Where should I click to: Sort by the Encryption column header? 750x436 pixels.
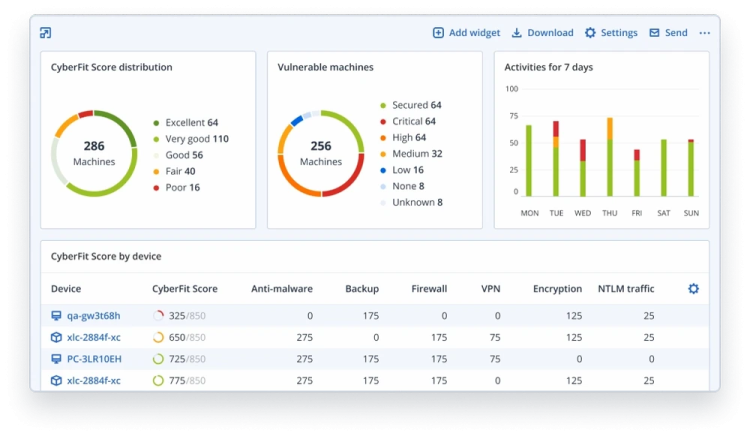(557, 289)
